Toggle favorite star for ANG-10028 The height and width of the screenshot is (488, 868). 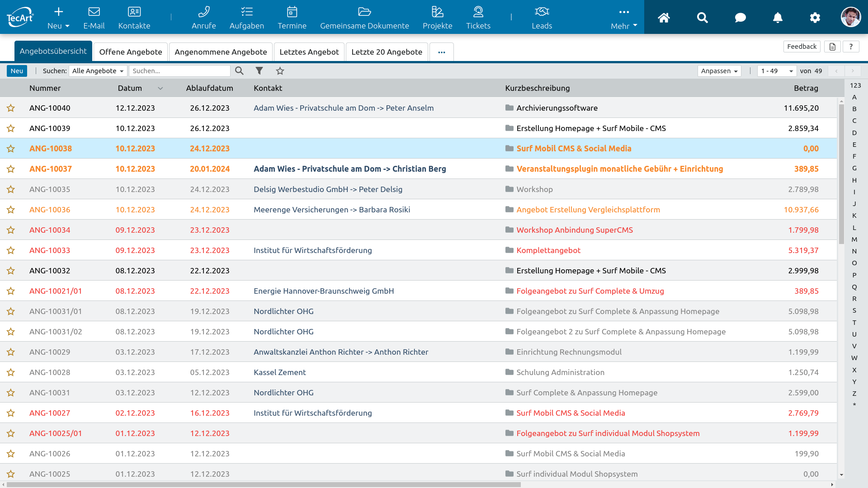(x=11, y=372)
